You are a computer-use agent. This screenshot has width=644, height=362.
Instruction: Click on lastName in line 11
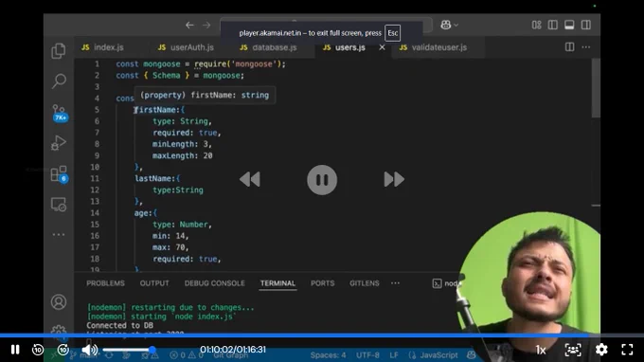(x=154, y=178)
